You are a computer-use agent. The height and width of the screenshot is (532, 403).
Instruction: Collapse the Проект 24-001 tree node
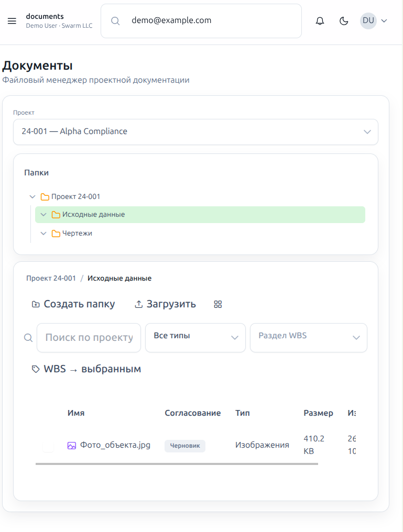(x=32, y=196)
